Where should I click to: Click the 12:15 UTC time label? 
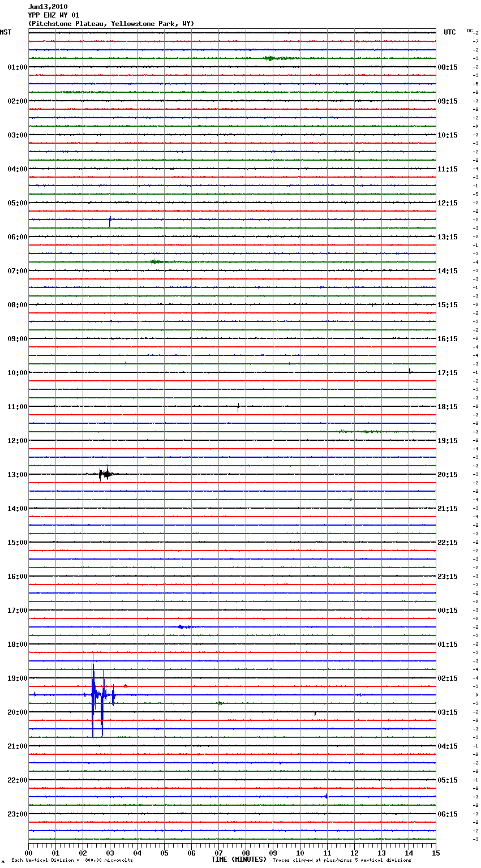click(x=448, y=203)
